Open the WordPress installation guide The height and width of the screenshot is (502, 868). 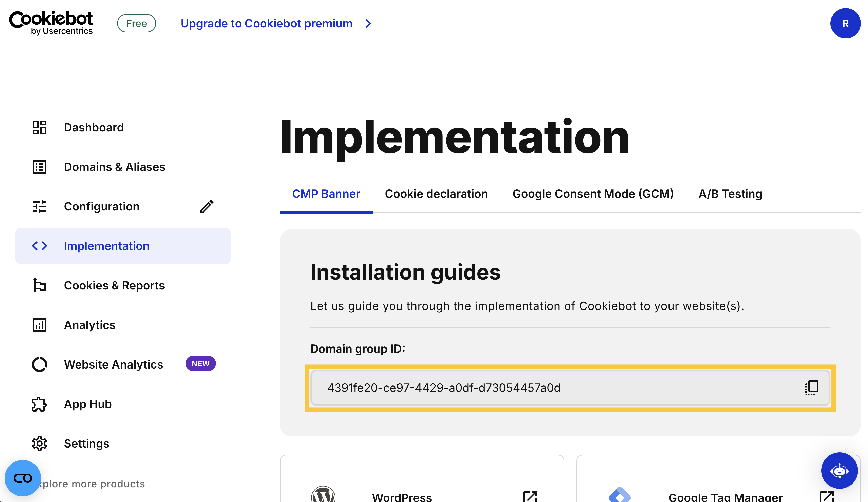402,497
